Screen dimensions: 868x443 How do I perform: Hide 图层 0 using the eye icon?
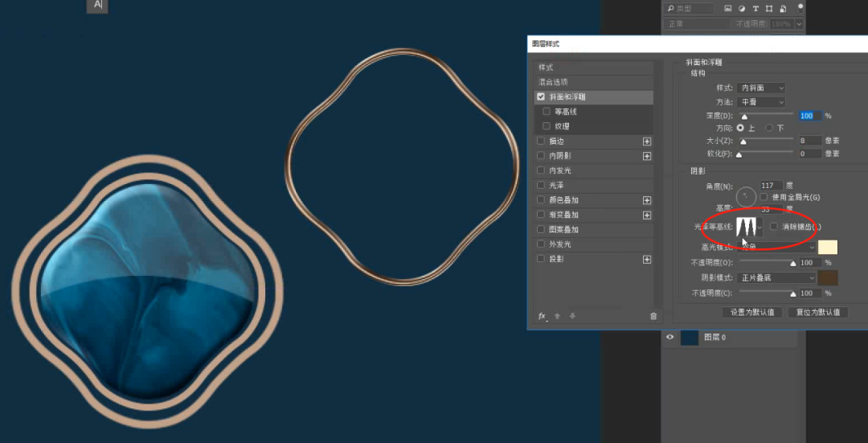pyautogui.click(x=670, y=338)
